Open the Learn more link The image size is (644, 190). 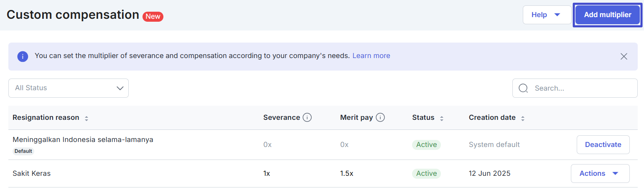pos(371,56)
